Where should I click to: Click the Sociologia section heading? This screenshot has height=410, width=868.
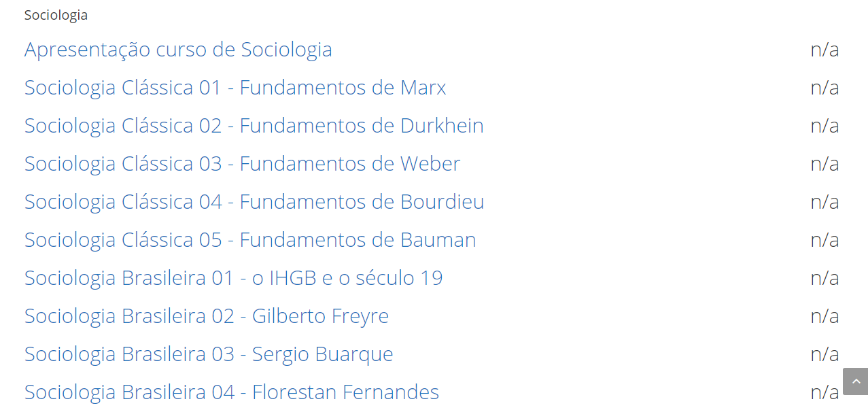56,15
